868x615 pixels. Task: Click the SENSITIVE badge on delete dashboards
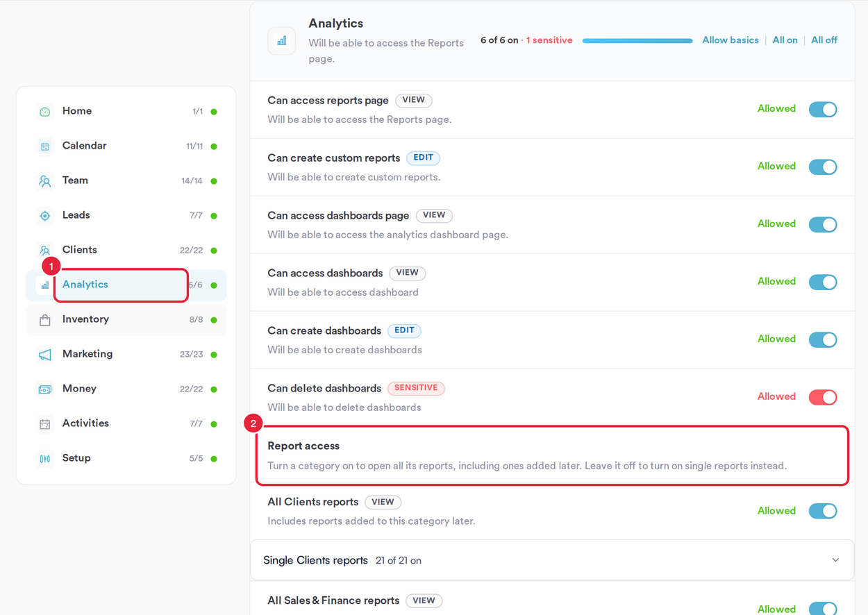click(x=416, y=388)
